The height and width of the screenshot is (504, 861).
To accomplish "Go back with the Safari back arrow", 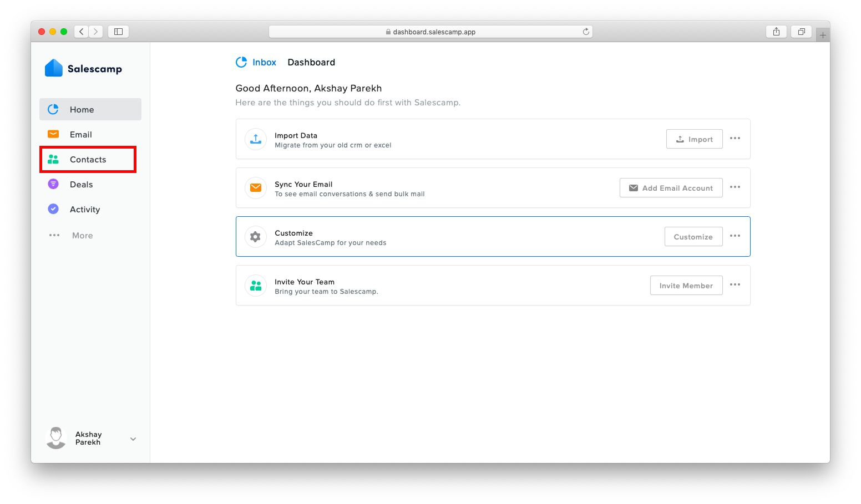I will [82, 32].
